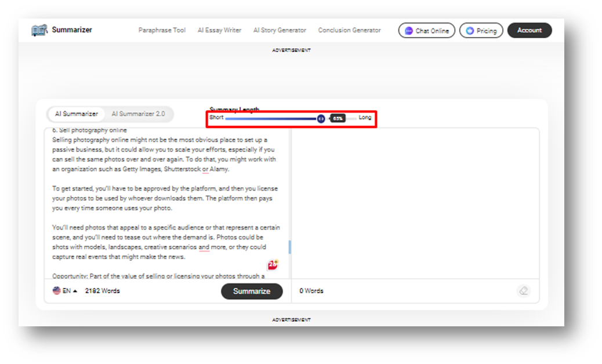Click the input text scrollbar thumb
Image resolution: width=602 pixels, height=364 pixels.
(289, 247)
